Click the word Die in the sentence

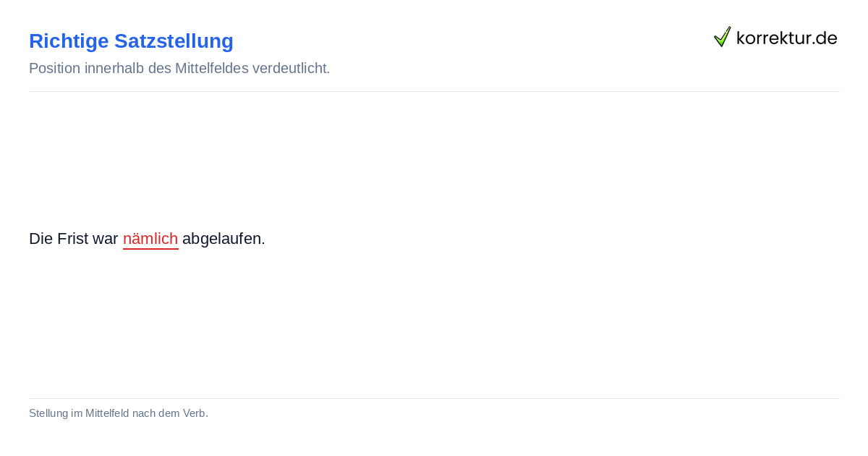[x=41, y=239]
